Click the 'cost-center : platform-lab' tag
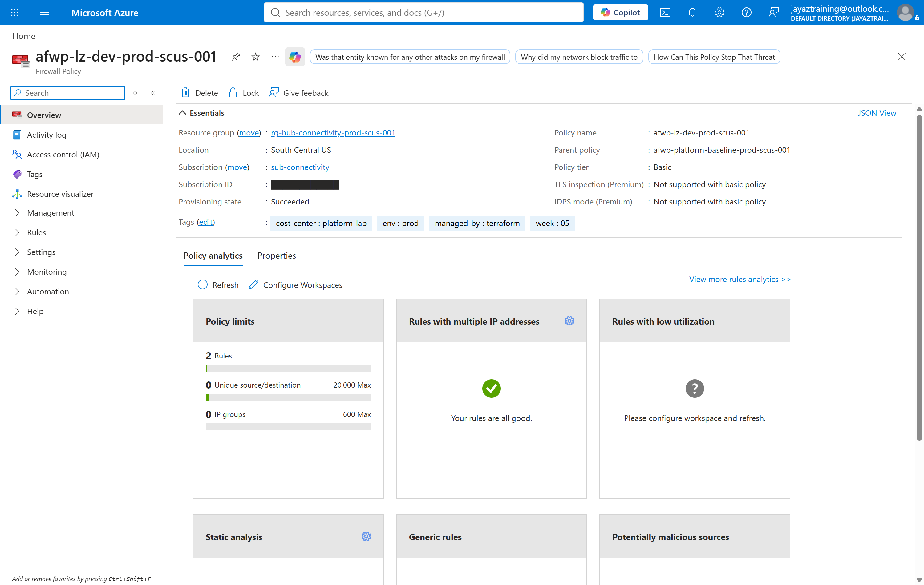The image size is (924, 585). pos(321,223)
